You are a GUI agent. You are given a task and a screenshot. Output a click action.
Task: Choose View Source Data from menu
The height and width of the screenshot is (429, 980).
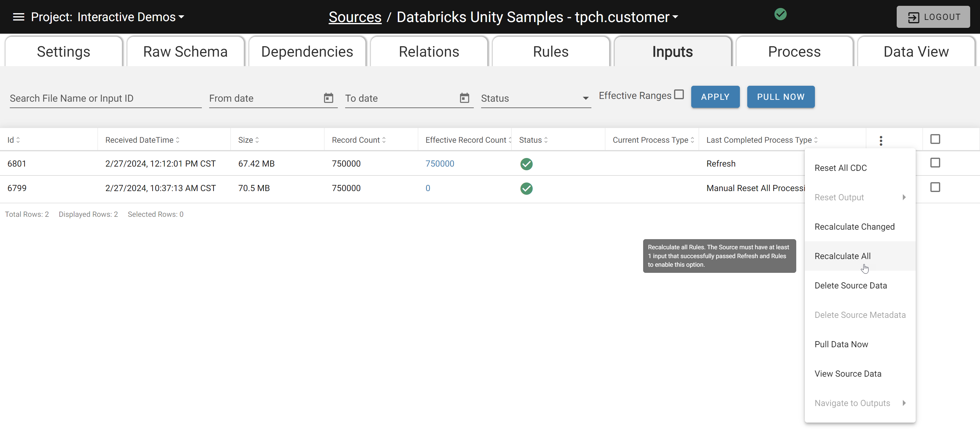pyautogui.click(x=860, y=374)
